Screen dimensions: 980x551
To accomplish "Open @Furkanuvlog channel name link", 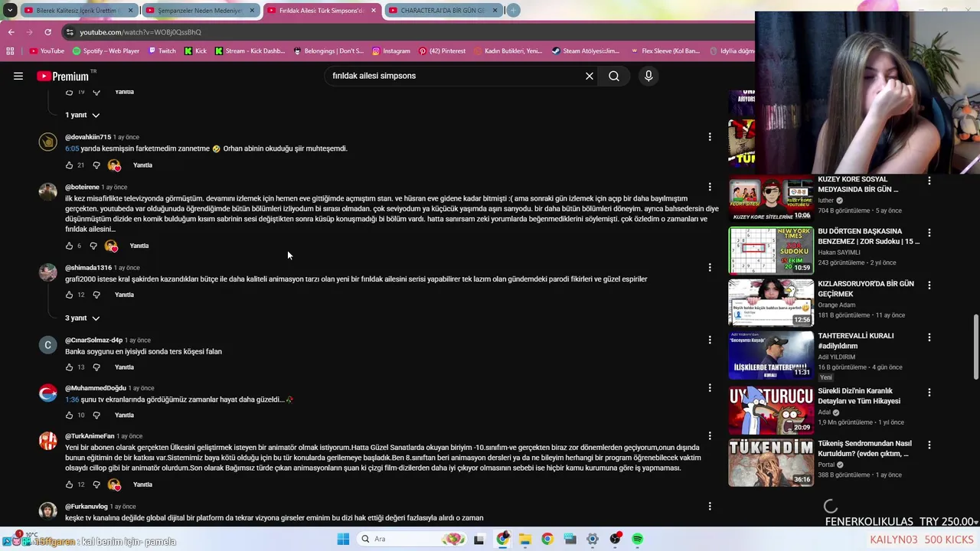I will (x=87, y=507).
